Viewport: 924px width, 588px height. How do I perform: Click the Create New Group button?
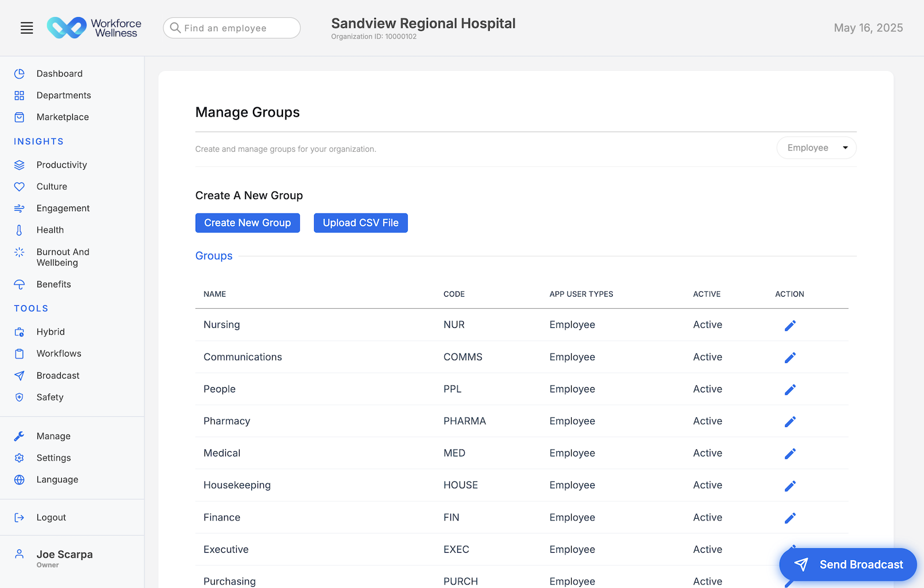tap(247, 223)
